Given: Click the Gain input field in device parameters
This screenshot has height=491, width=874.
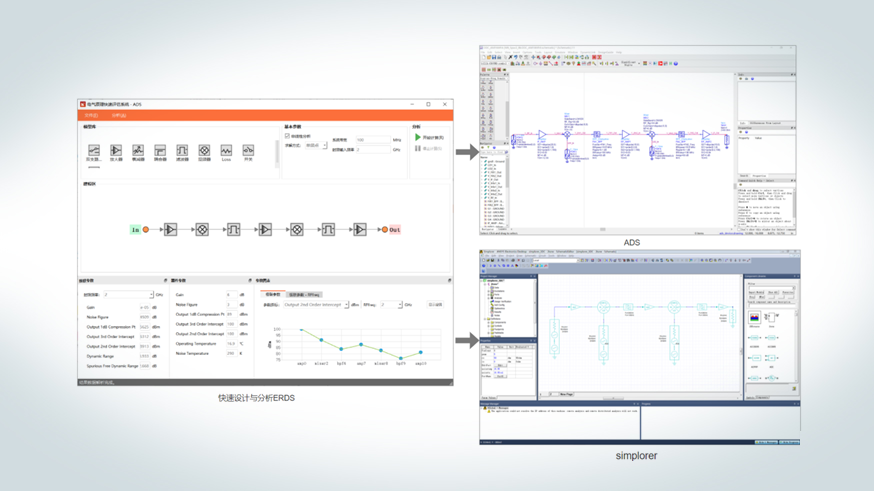Looking at the screenshot, I should coord(231,295).
